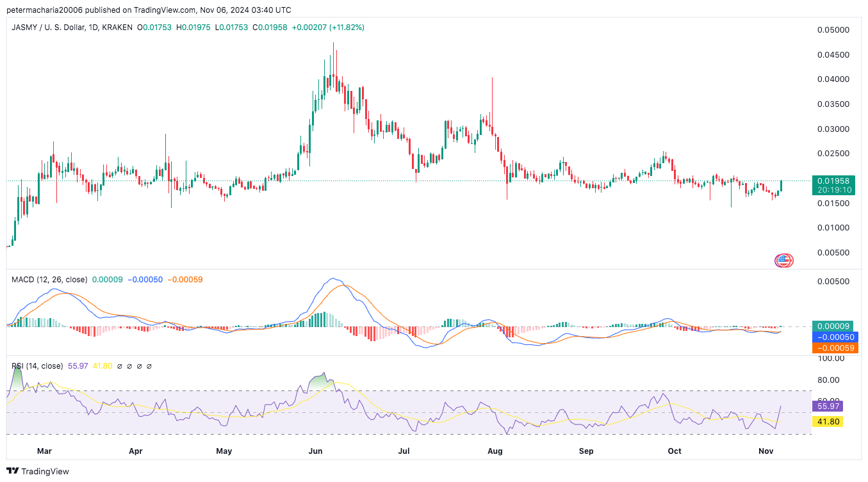Click the Oct label on the time axis

point(675,451)
